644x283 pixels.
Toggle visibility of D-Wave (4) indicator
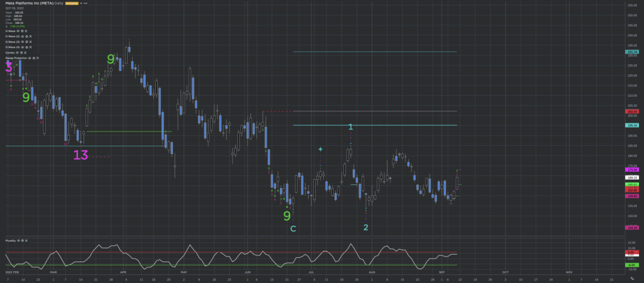point(23,47)
